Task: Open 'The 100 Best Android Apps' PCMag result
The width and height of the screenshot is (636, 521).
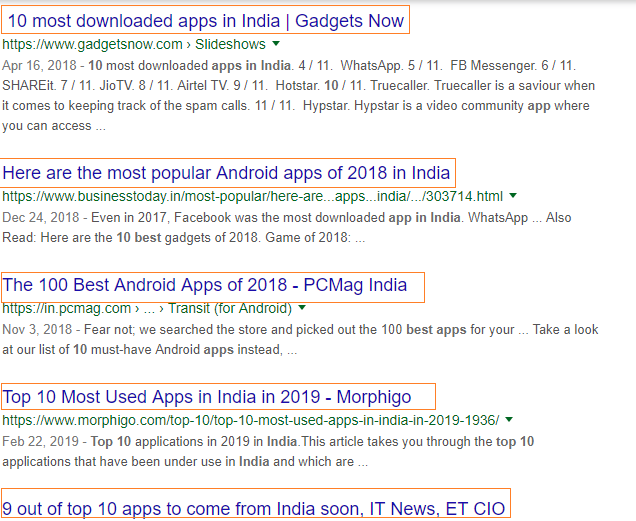Action: (205, 286)
